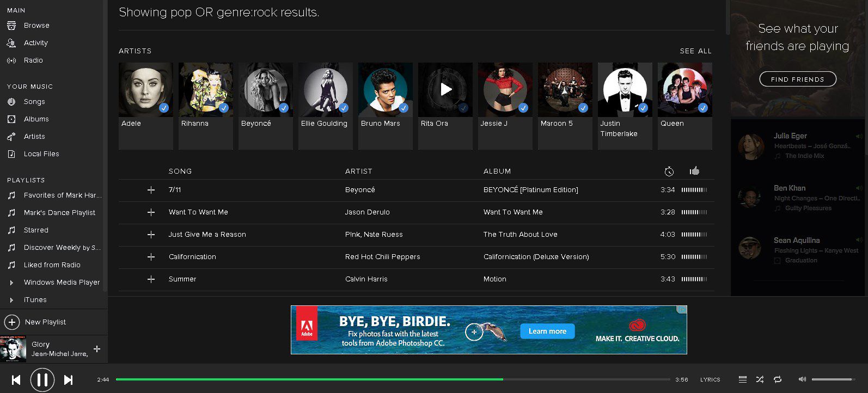Open Ben Khan friend avatar
The height and width of the screenshot is (393, 868).
[x=749, y=198]
